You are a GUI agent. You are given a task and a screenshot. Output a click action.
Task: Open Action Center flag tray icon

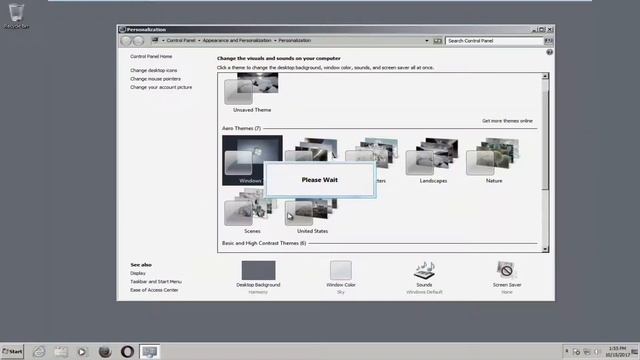pyautogui.click(x=576, y=352)
